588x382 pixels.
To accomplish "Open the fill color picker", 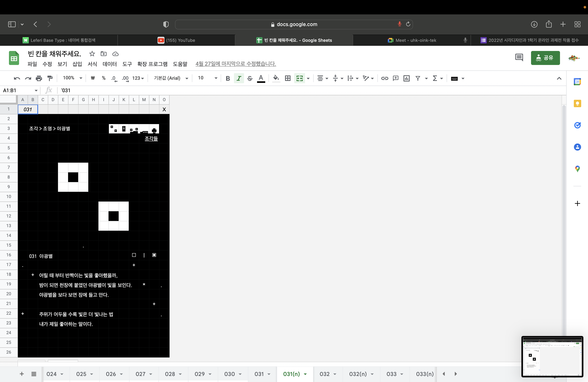I will (276, 78).
